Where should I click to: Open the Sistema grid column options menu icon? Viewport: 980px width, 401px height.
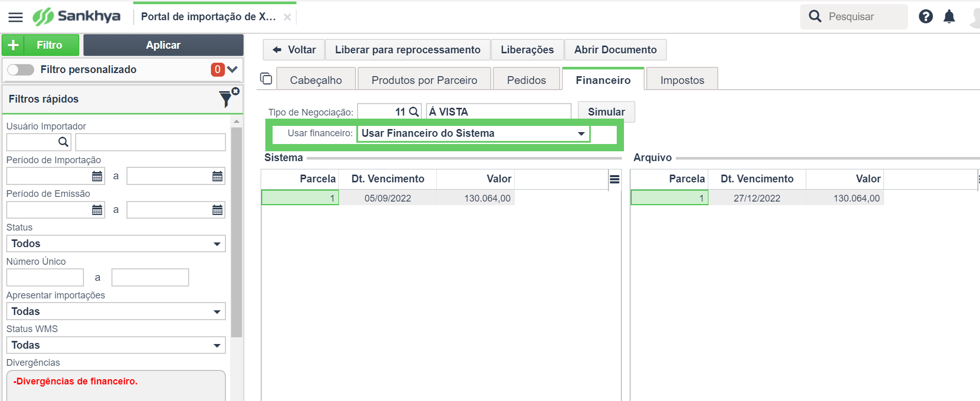click(x=615, y=179)
